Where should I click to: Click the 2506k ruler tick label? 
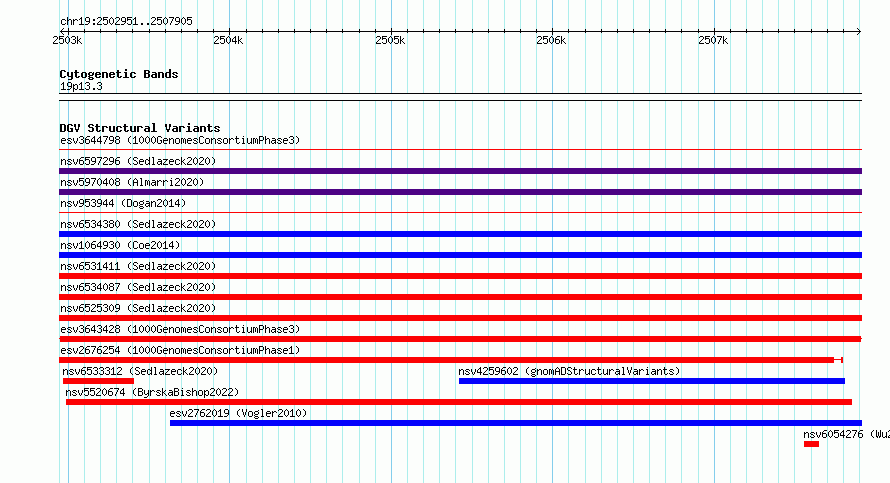551,40
